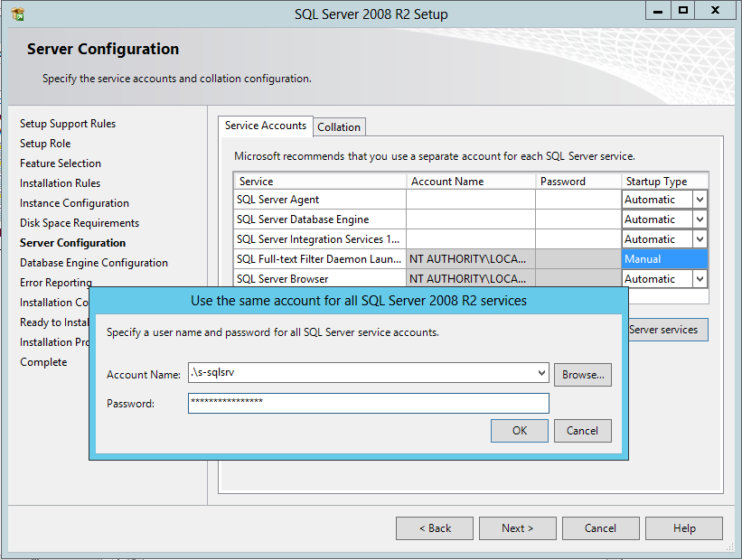Select SQL Server Integration Services row
The width and height of the screenshot is (742, 560).
point(320,239)
